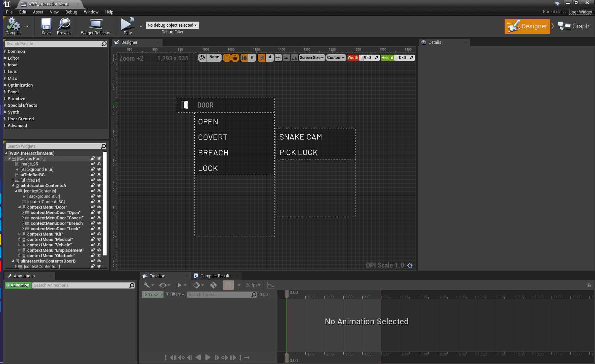Screen dimensions: 595x364
Task: Open the Screen Size dropdown
Action: coord(312,58)
